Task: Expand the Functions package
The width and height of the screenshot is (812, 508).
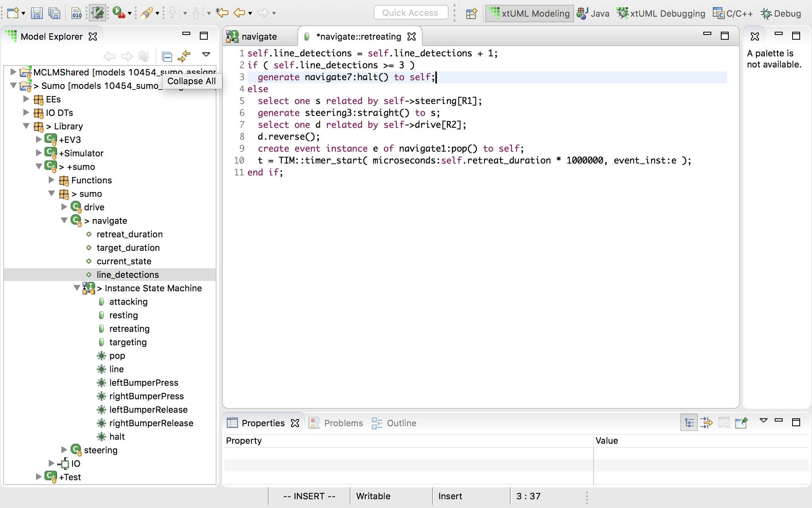Action: point(52,180)
